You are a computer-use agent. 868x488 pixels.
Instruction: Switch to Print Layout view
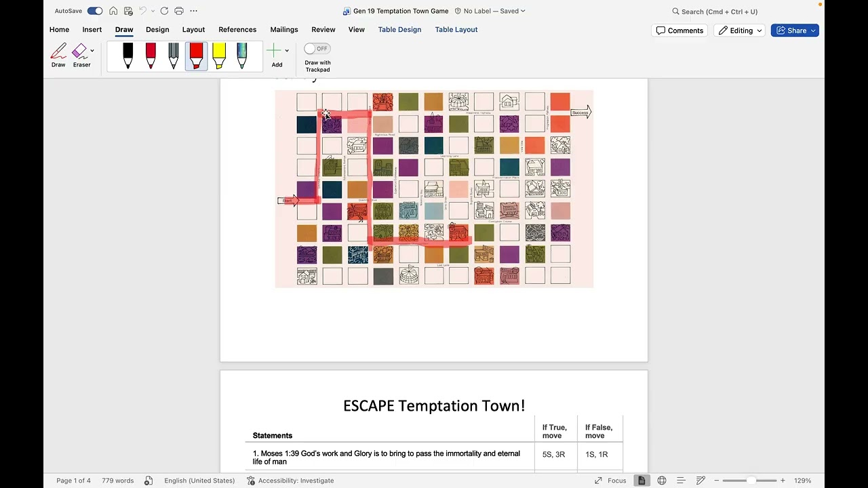click(641, 481)
